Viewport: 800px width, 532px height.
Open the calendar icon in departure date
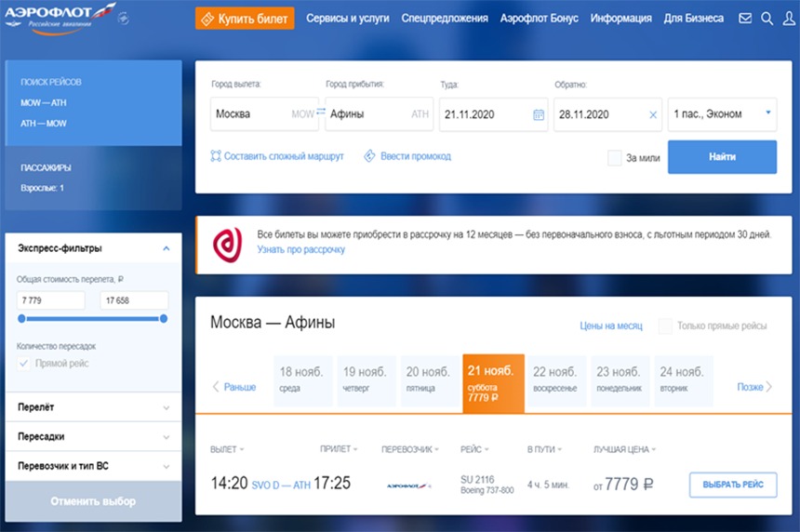539,114
